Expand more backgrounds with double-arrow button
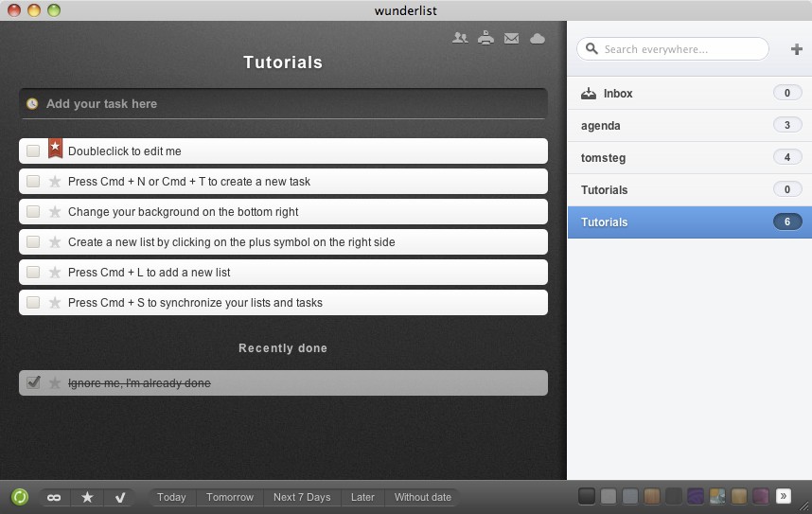 [x=783, y=496]
